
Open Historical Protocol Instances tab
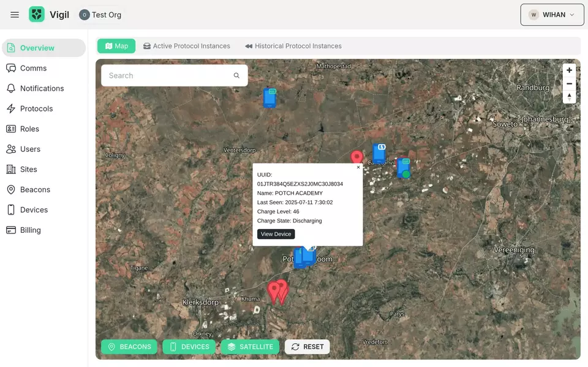[x=293, y=46]
